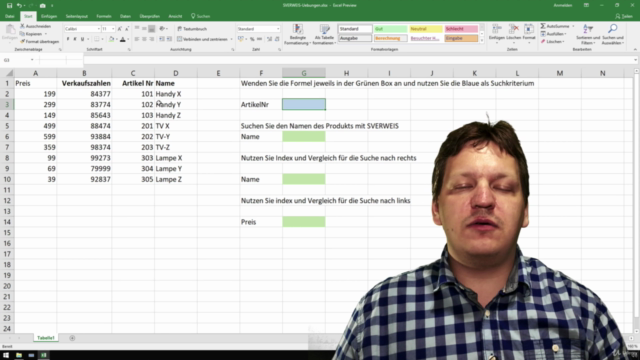Increase indent icon
Image resolution: width=640 pixels, height=360 pixels.
[x=169, y=39]
